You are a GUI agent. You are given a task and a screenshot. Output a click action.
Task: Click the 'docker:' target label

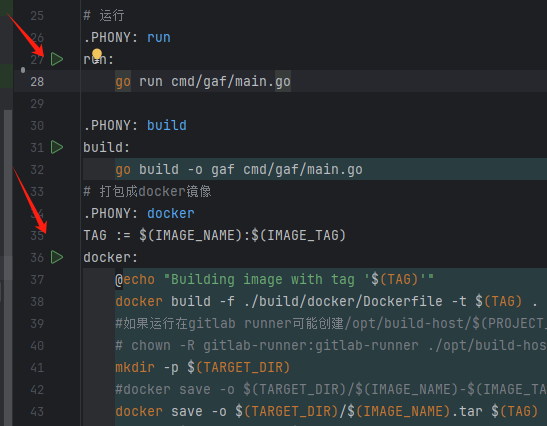pos(111,257)
